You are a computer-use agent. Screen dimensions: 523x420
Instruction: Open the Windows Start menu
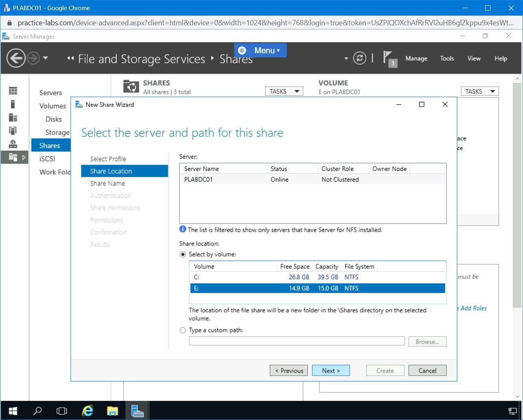(13, 411)
